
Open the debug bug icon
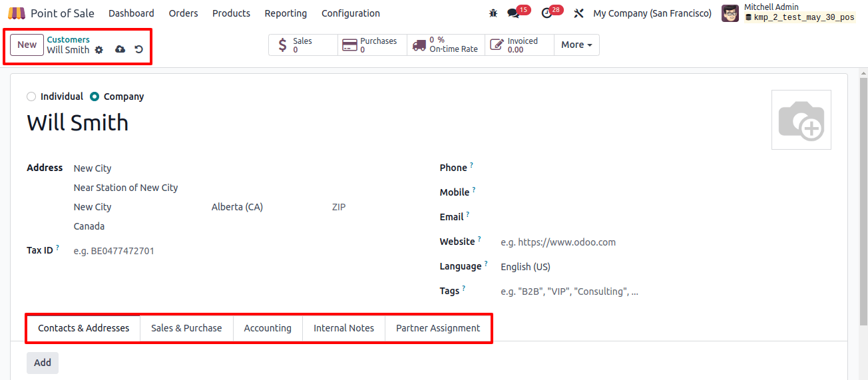[x=493, y=13]
